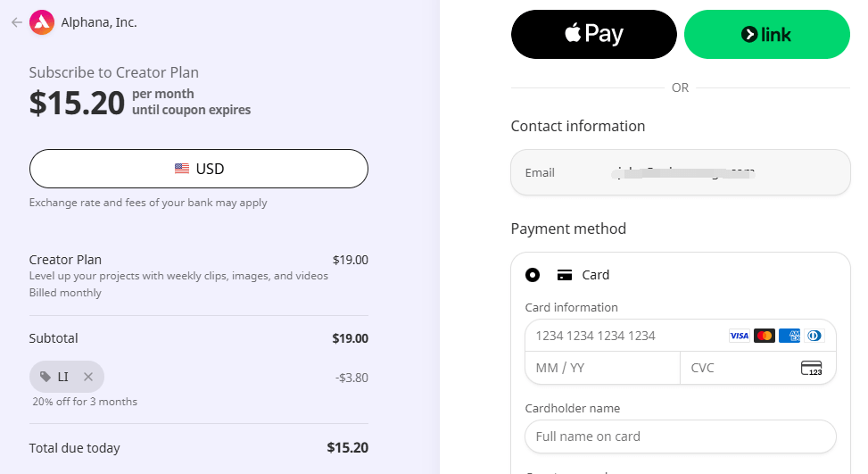
Task: Open the USD currency selector
Action: tap(199, 169)
